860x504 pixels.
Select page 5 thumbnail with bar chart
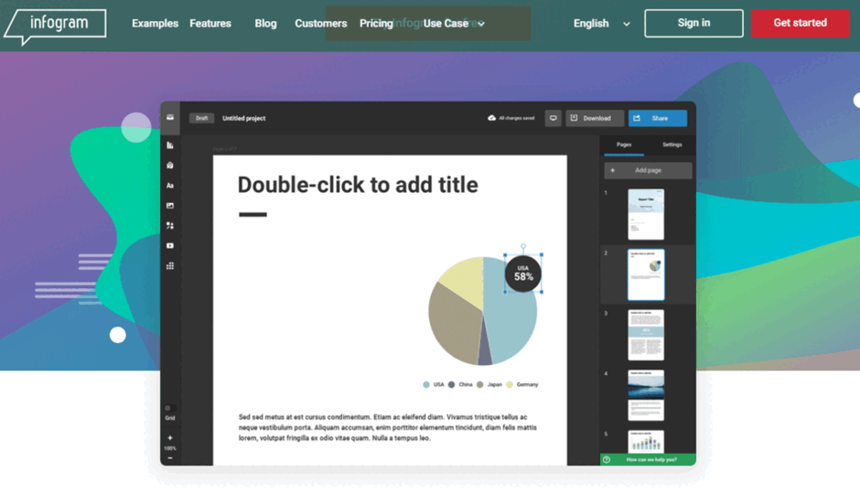[646, 442]
